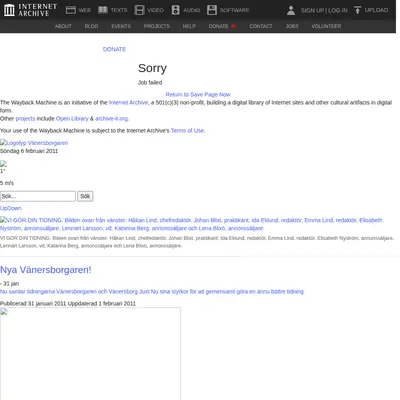The width and height of the screenshot is (400, 400).
Task: Click the Job failed message
Action: 150,82
